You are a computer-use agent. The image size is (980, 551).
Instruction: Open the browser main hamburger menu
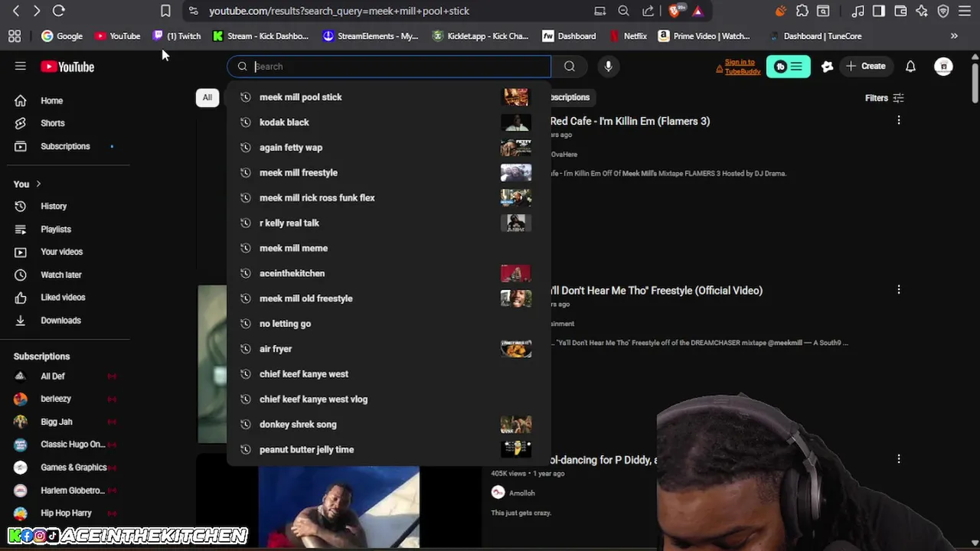click(965, 11)
